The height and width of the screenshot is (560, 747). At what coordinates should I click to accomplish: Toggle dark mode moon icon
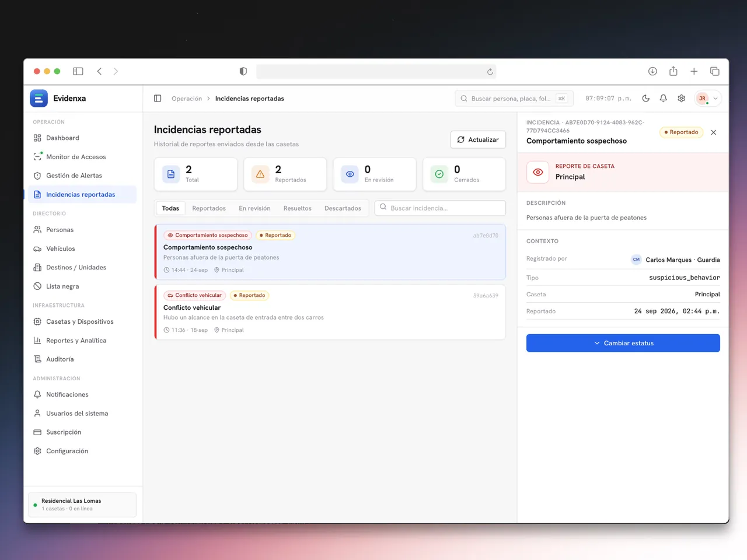(646, 99)
